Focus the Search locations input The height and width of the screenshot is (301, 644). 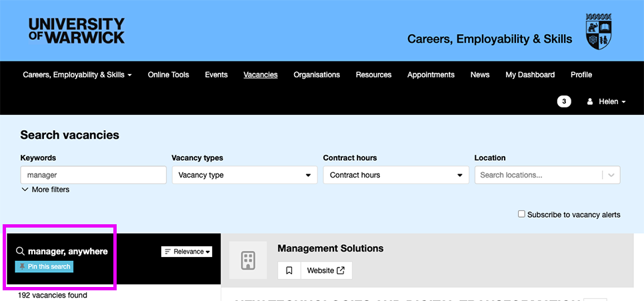pos(538,175)
